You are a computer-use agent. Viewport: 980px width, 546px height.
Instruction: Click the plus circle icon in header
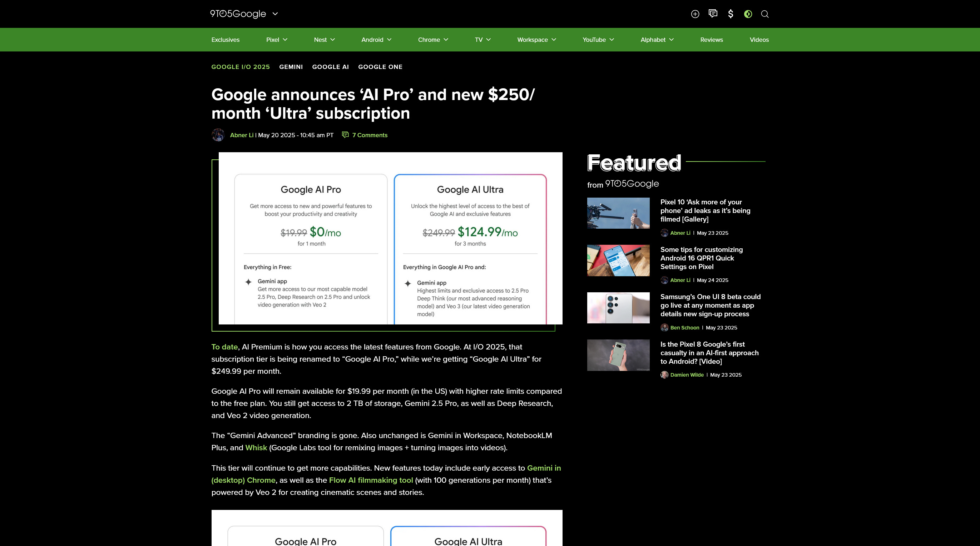point(695,14)
